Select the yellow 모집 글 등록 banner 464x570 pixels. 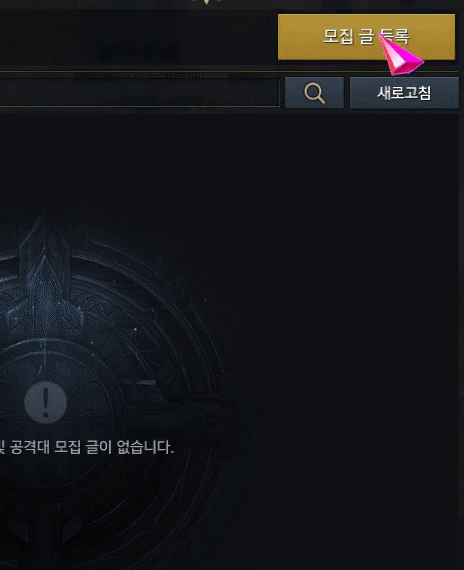click(x=366, y=37)
